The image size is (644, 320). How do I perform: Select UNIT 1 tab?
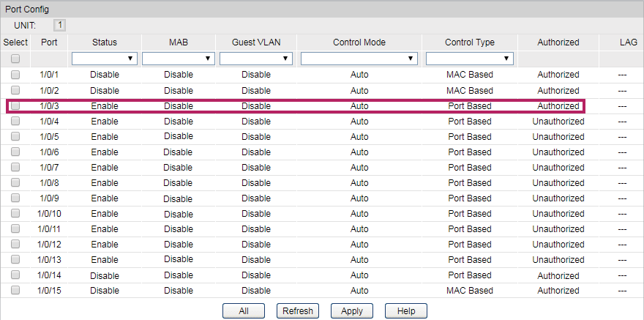coord(60,26)
